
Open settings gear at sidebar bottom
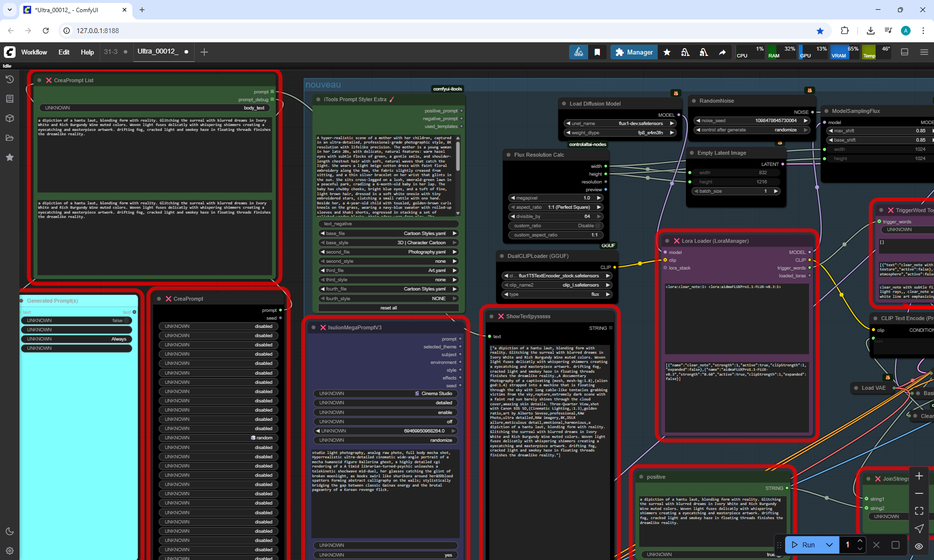pos(9,551)
